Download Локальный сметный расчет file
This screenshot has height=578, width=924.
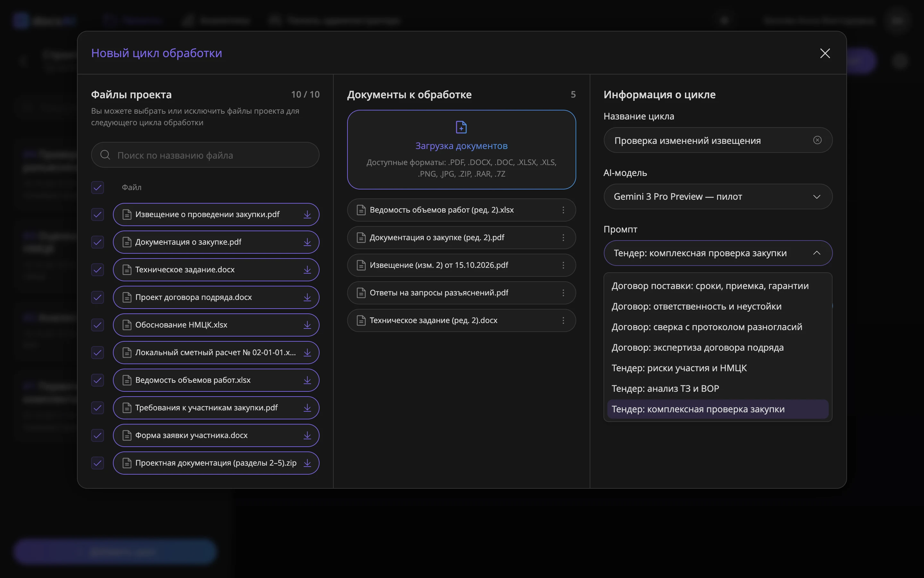click(x=307, y=353)
